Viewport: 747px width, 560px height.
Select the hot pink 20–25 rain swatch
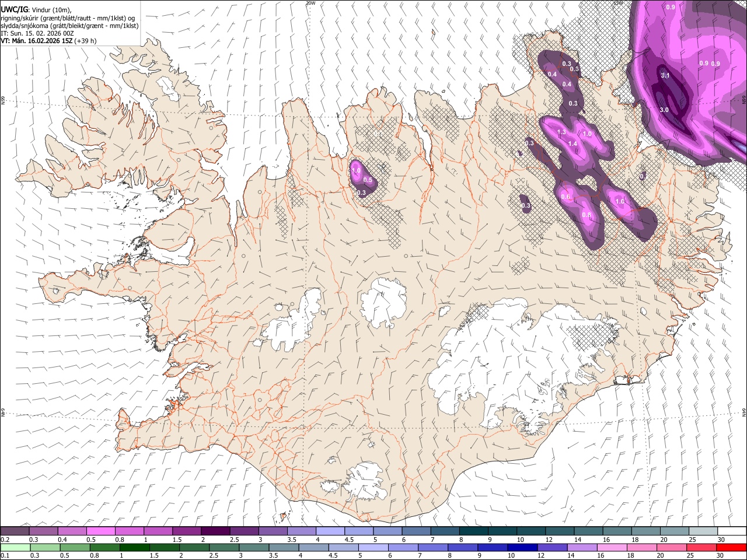click(x=673, y=547)
